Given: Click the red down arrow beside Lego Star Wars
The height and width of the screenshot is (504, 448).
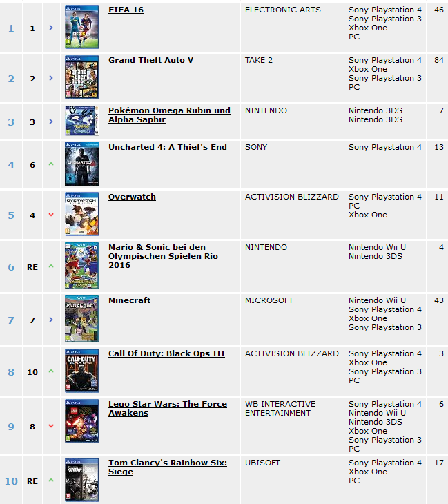Looking at the screenshot, I should click(x=51, y=426).
